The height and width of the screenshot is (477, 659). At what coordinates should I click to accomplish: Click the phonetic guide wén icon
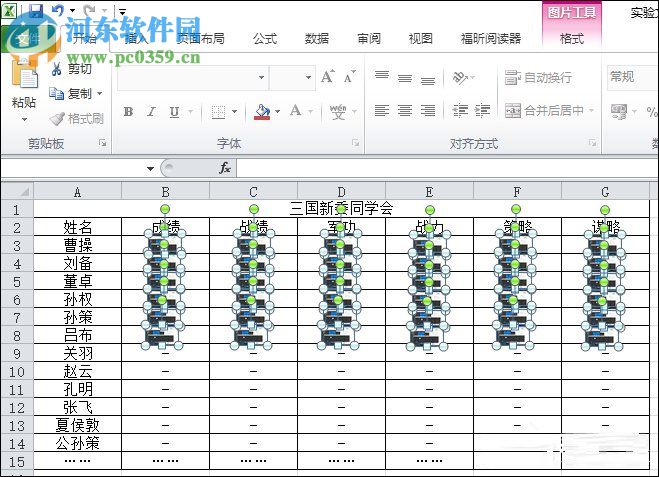338,112
